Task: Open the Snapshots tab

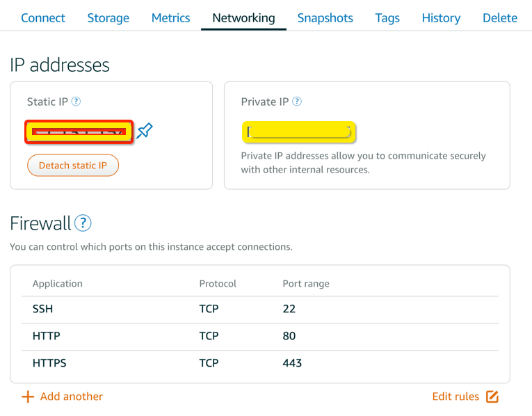Action: (x=325, y=17)
